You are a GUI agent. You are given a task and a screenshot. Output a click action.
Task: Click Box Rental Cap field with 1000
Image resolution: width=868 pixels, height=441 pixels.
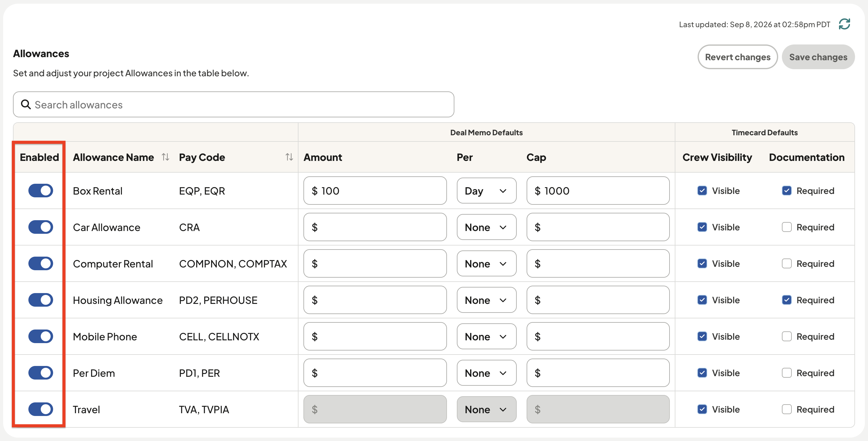[598, 191]
